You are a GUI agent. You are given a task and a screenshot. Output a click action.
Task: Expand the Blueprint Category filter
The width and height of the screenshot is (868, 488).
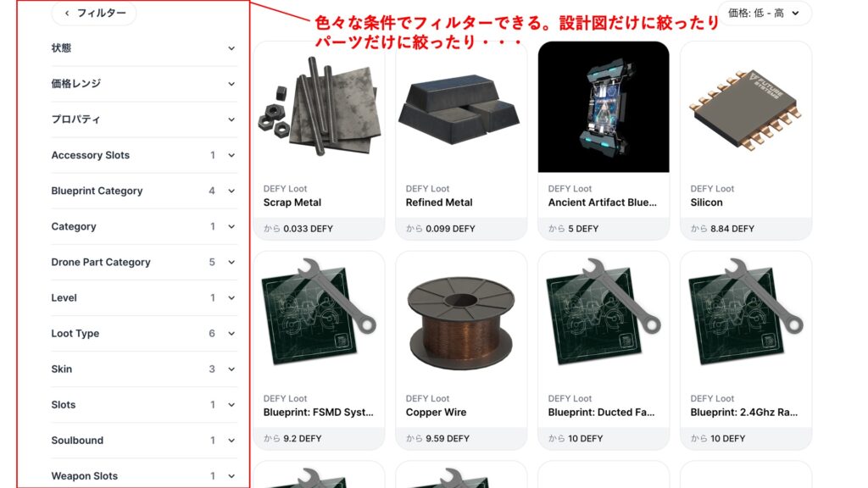[x=144, y=191]
